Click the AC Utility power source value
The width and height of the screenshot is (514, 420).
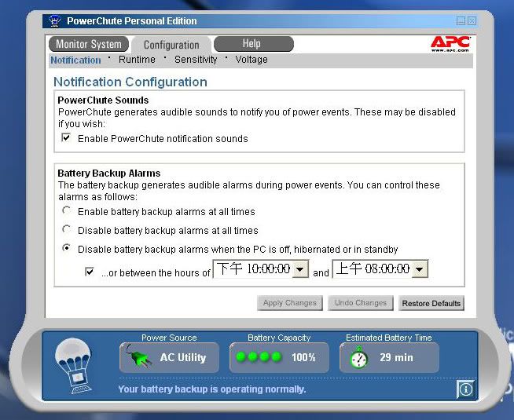(183, 357)
